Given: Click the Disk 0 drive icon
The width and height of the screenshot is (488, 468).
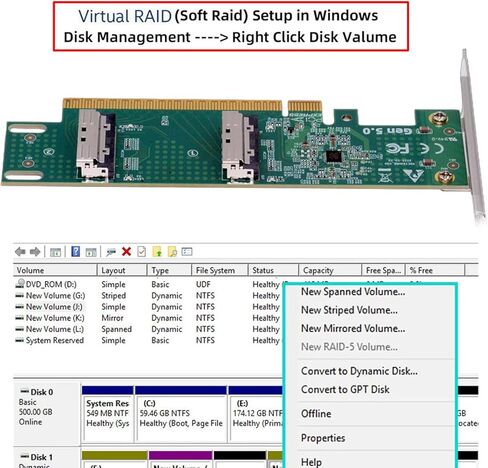Looking at the screenshot, I should coord(24,392).
